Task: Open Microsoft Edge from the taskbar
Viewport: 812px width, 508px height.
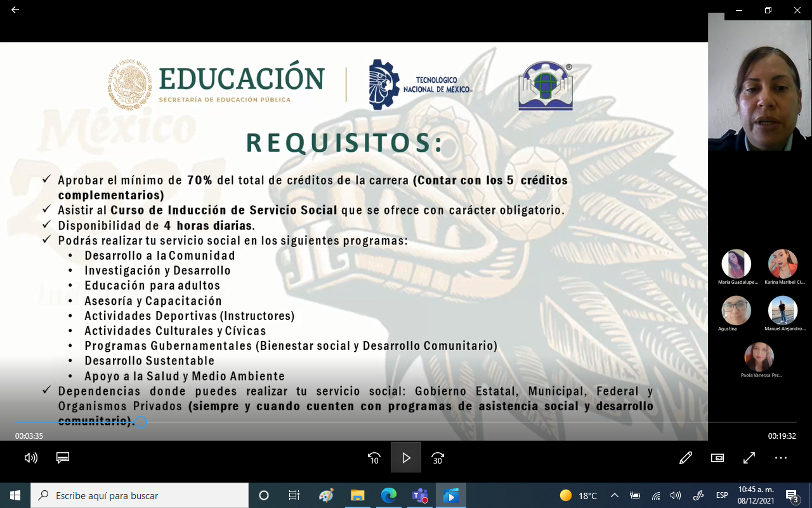Action: click(388, 495)
